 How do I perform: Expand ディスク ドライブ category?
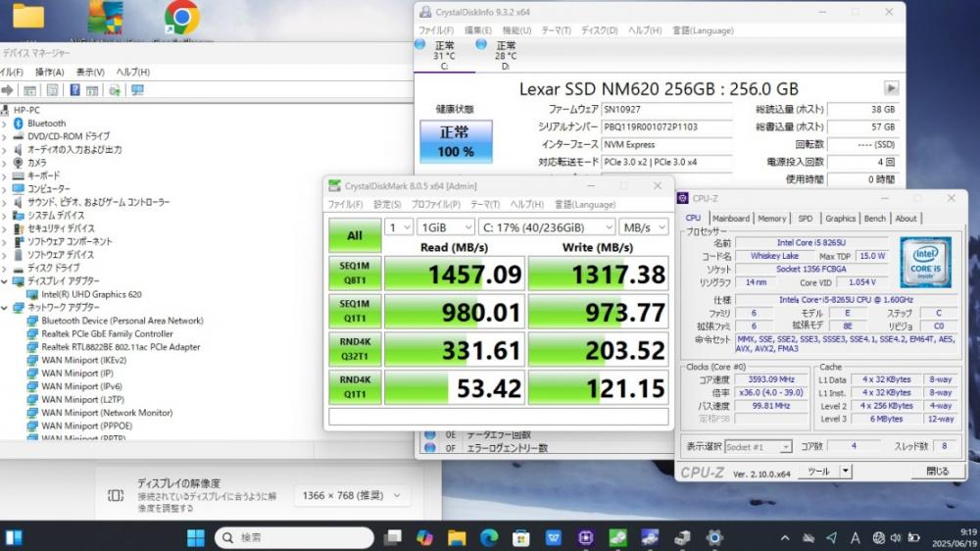[4, 269]
